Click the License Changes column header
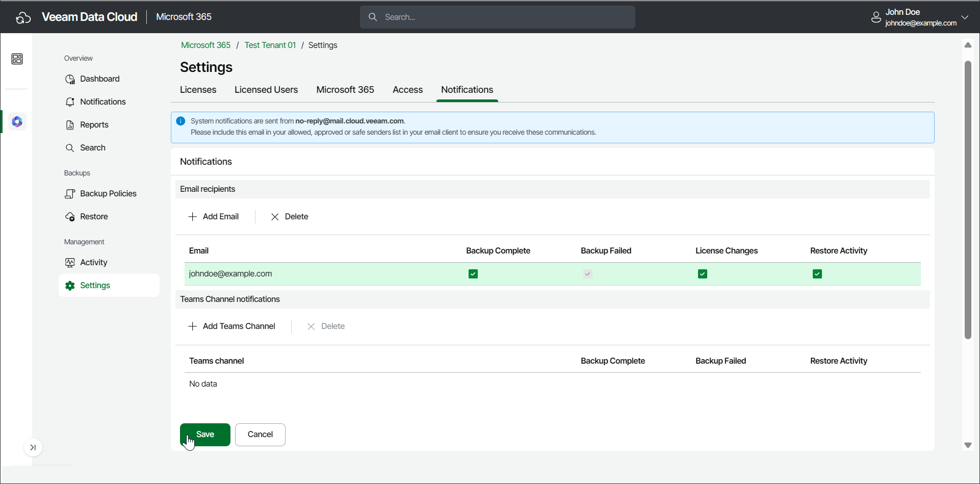This screenshot has height=484, width=980. click(x=727, y=251)
